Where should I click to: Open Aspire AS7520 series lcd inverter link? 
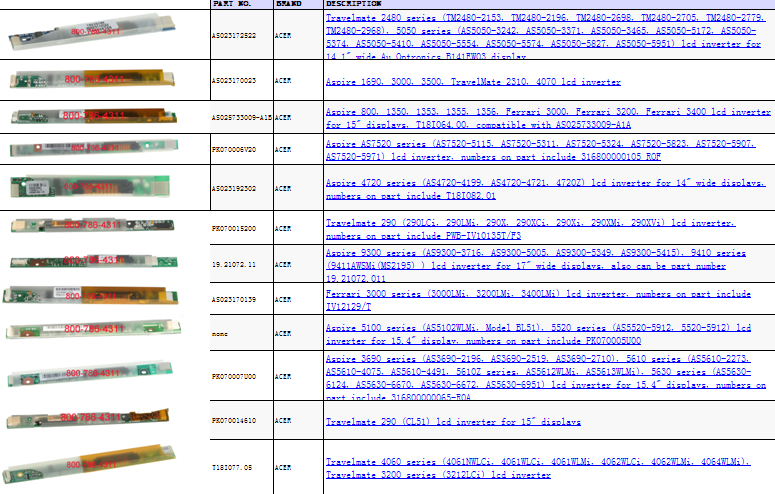click(541, 150)
